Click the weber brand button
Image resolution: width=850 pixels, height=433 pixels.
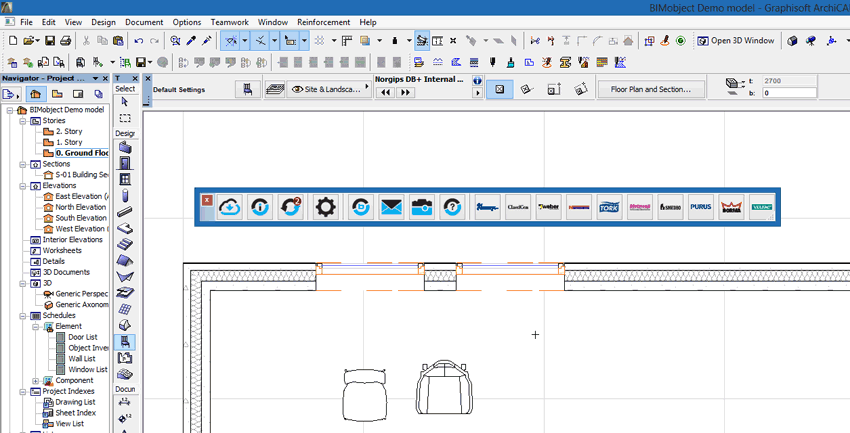click(548, 207)
